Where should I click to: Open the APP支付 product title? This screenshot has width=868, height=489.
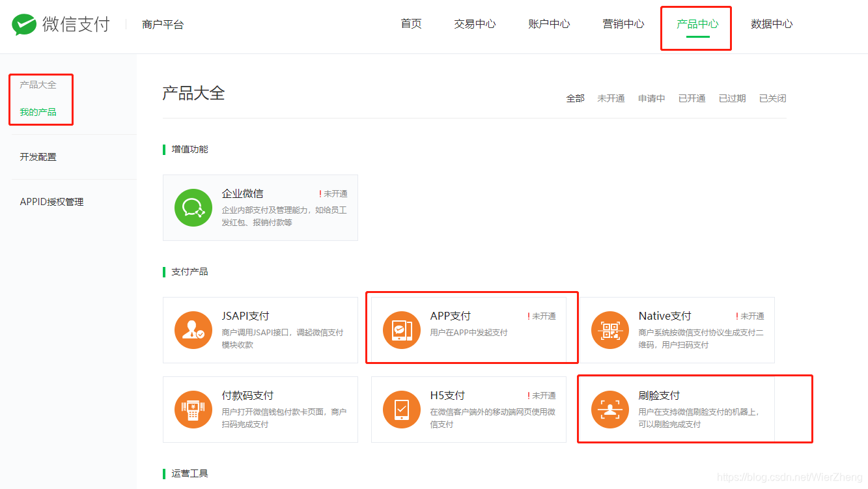(451, 316)
